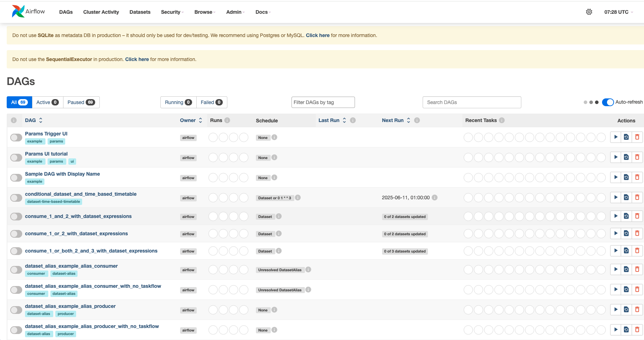The height and width of the screenshot is (340, 644).
Task: Delete the Params Trigger UI DAG
Action: pyautogui.click(x=637, y=137)
